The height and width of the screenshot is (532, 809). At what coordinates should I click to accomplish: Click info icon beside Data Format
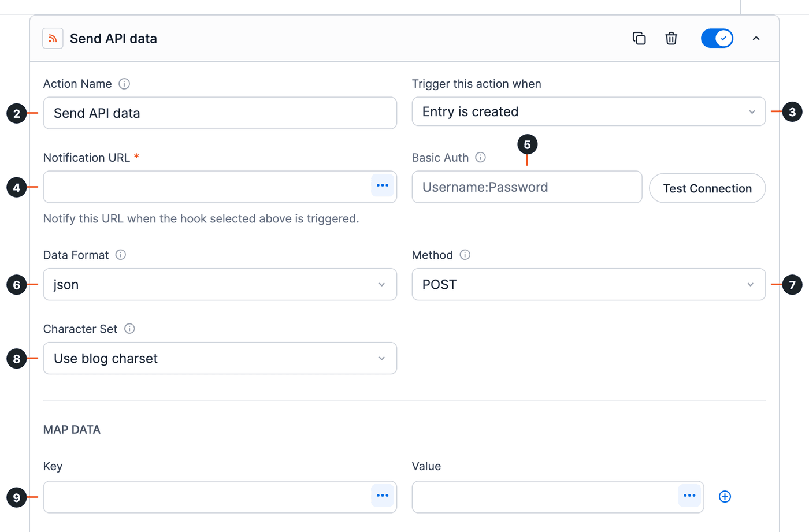tap(121, 255)
